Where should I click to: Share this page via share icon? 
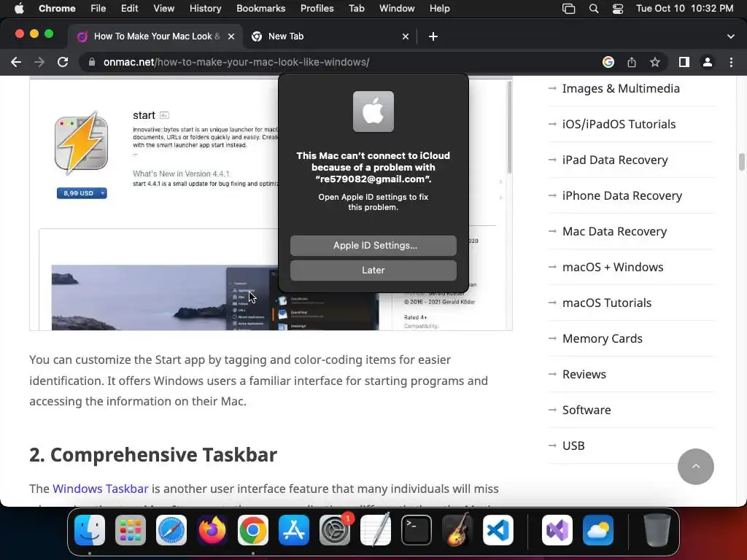[632, 62]
